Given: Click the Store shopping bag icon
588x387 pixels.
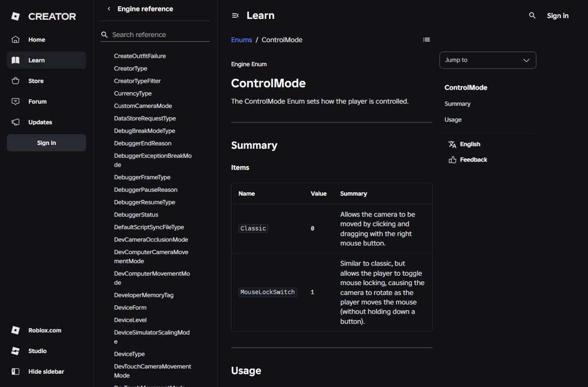Looking at the screenshot, I should coord(16,81).
